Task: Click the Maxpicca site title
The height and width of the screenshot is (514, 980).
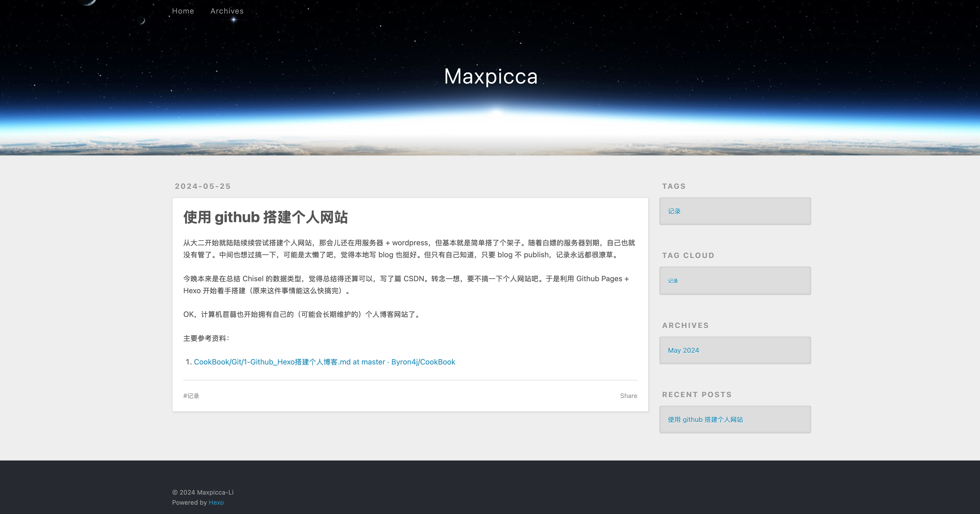Action: point(490,76)
